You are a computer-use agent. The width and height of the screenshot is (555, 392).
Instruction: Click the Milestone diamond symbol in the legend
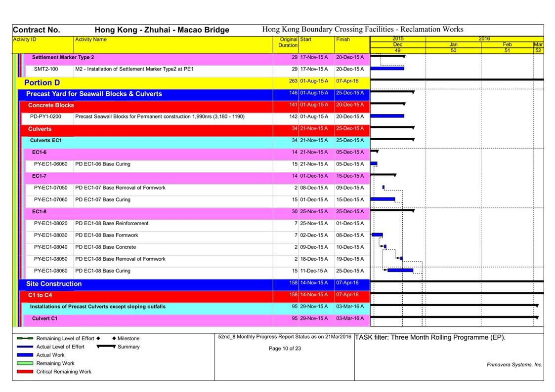tap(114, 338)
